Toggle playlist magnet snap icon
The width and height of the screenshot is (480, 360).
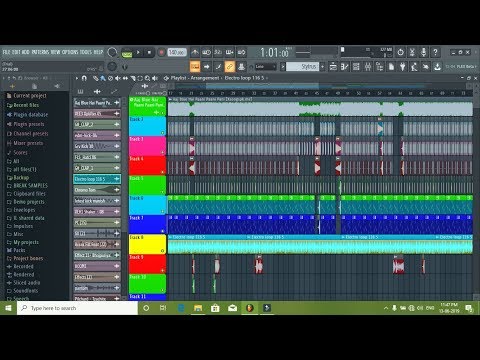(84, 78)
